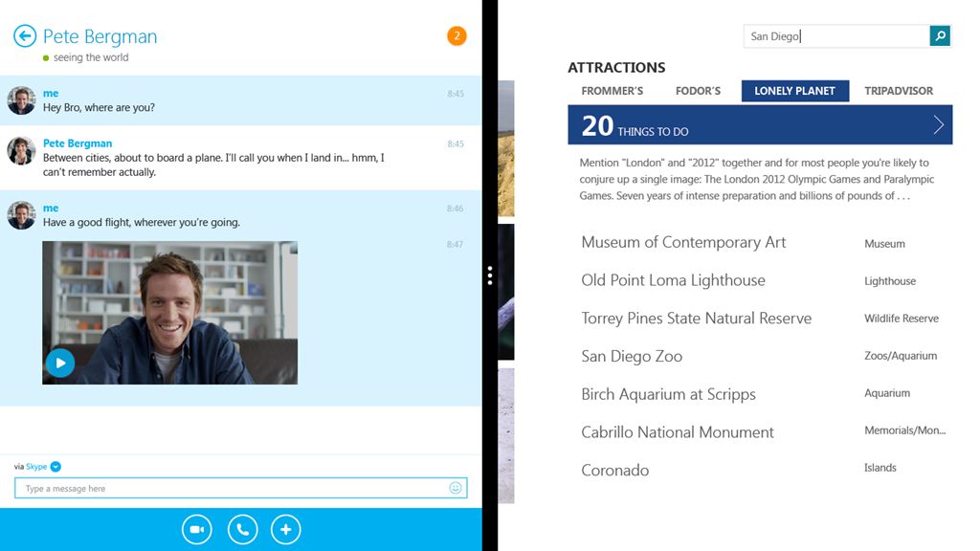Expand the via Skype dropdown
Viewport: 980px width, 551px height.
point(56,467)
